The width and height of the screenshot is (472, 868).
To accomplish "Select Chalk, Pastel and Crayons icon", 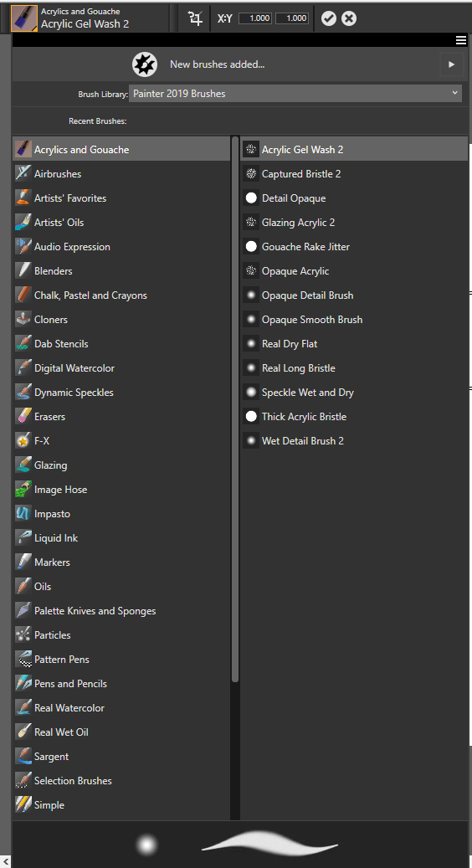I will (23, 295).
